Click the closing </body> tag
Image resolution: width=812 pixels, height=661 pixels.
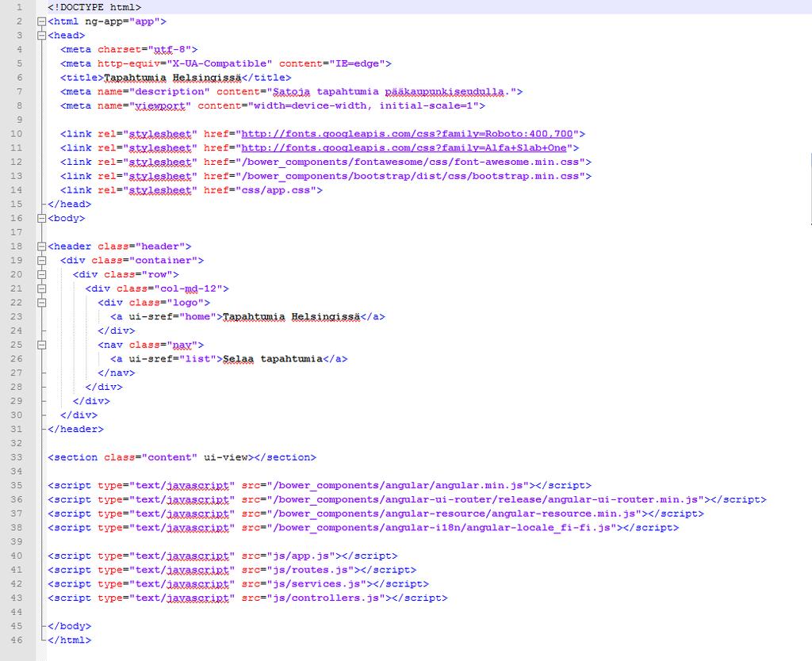(x=70, y=626)
